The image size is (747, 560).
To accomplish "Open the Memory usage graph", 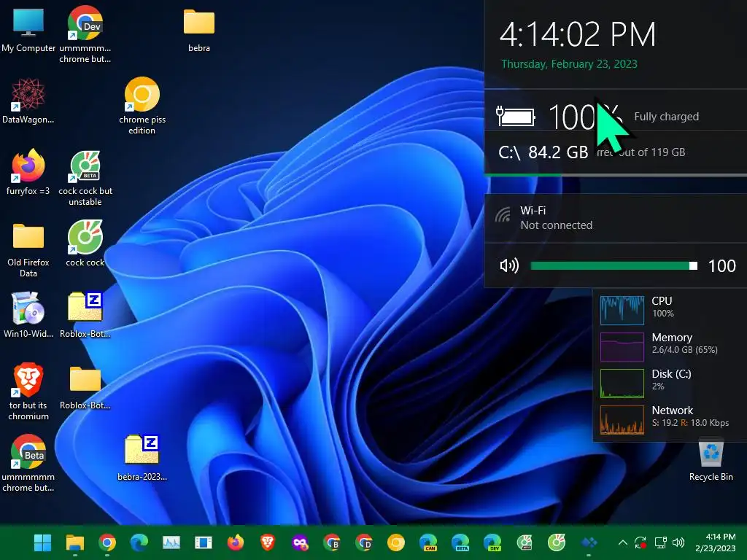I will [x=622, y=346].
